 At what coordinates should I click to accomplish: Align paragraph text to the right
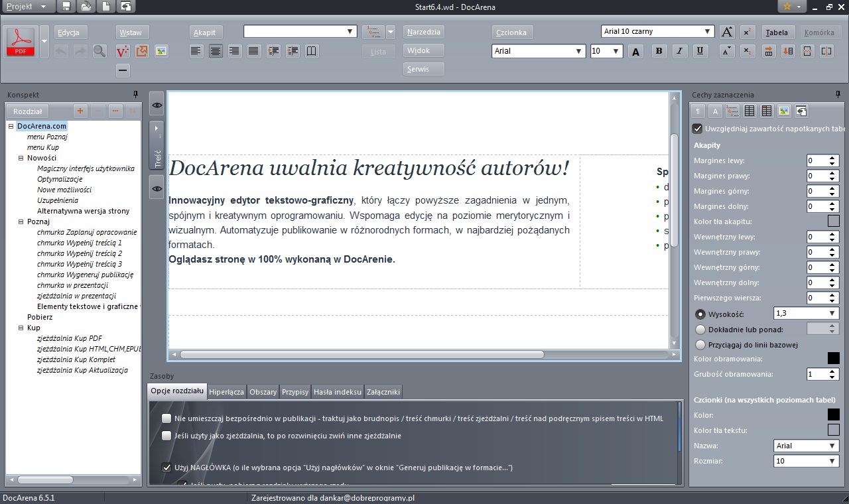pos(234,51)
